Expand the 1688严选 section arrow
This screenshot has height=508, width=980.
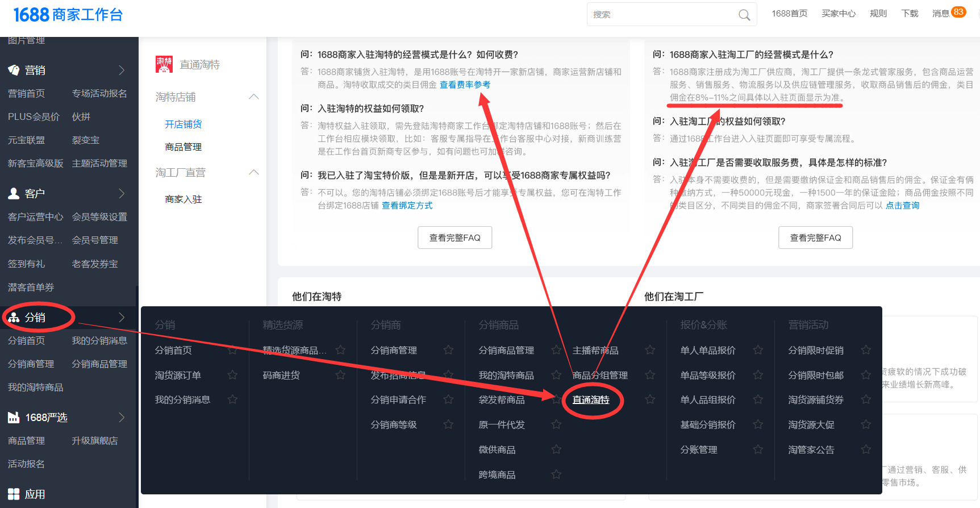122,418
